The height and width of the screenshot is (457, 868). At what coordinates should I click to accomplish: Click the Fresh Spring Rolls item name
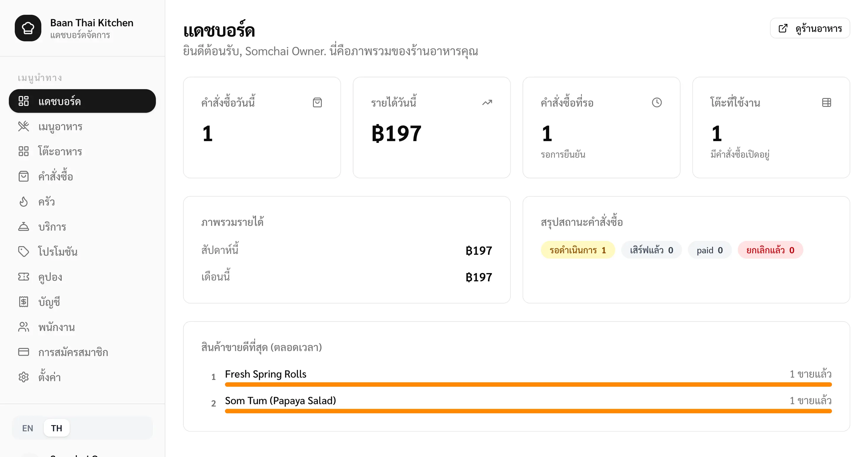[265, 374]
